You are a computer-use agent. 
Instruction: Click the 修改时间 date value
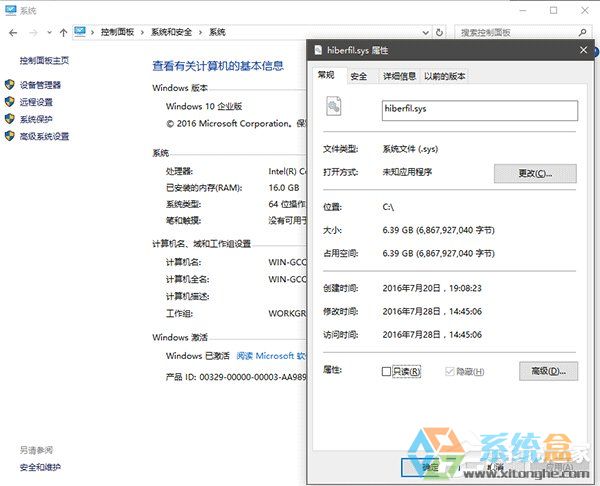(432, 311)
